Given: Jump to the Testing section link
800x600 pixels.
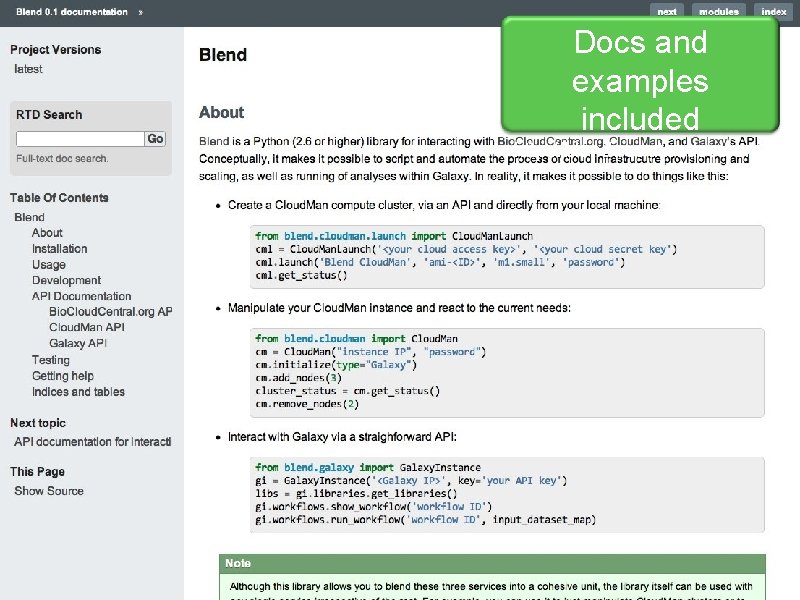Looking at the screenshot, I should point(51,360).
